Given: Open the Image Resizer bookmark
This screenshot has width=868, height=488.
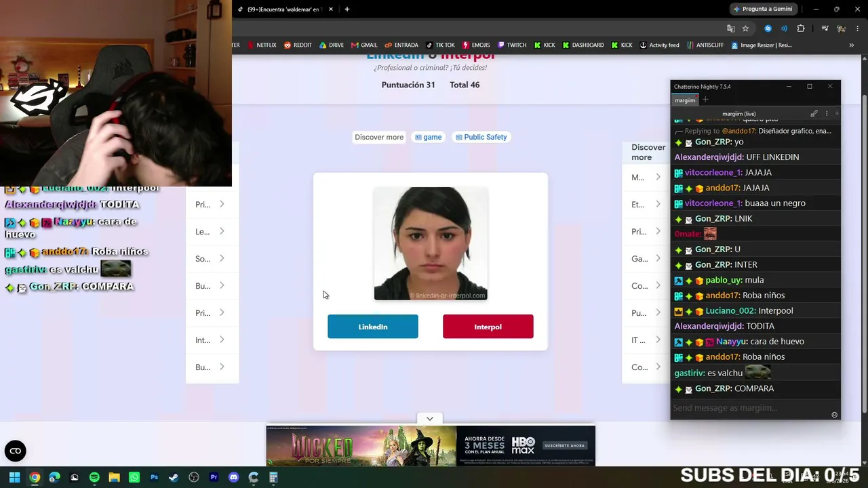Looking at the screenshot, I should [761, 45].
